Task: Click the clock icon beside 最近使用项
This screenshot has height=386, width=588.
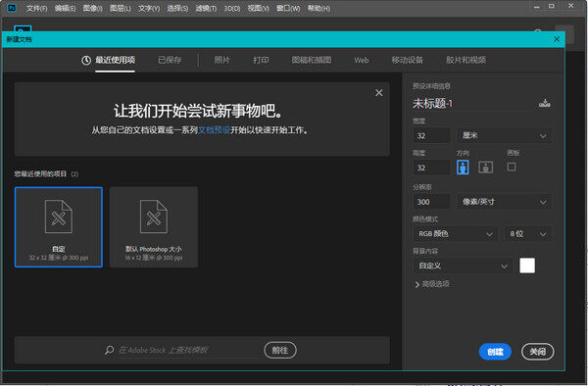Action: pyautogui.click(x=86, y=60)
